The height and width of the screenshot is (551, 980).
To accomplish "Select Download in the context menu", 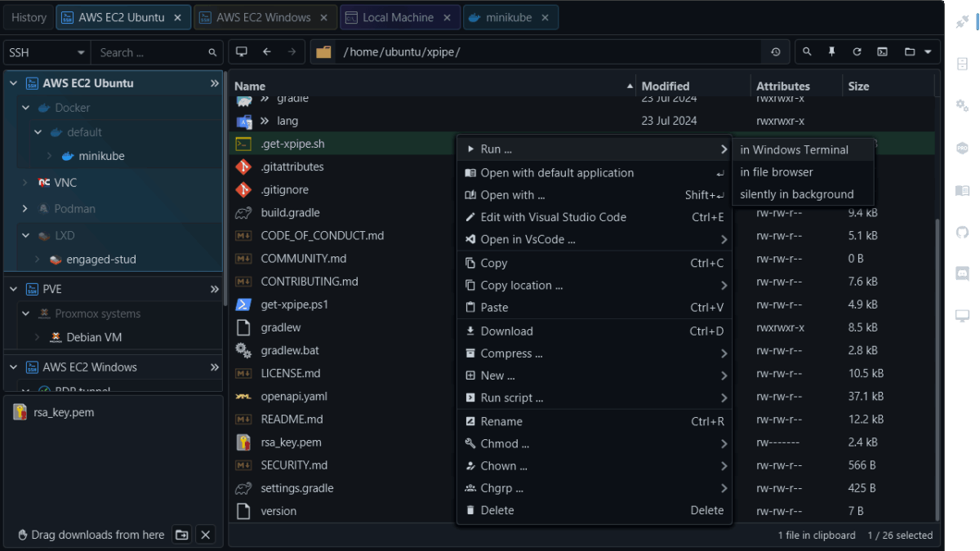I will [594, 331].
